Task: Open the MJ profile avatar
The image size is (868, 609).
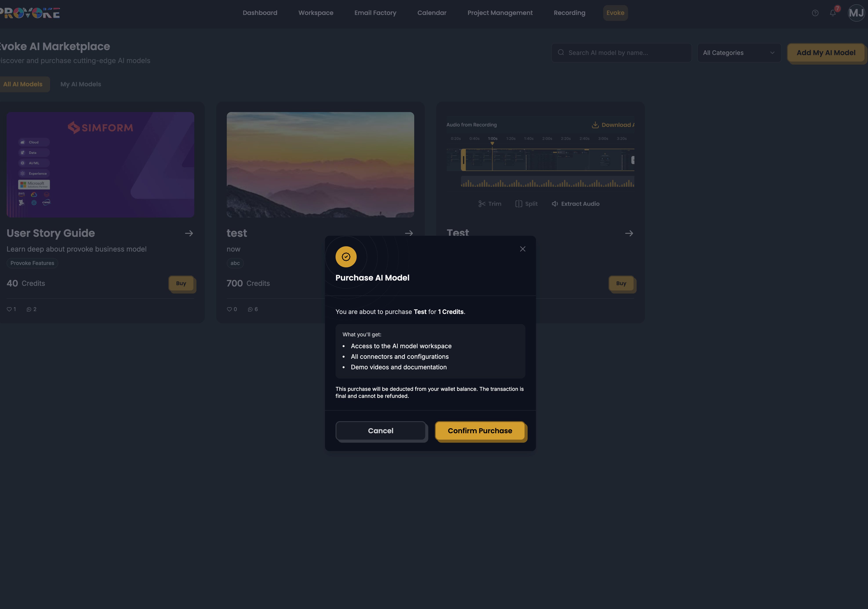Action: coord(856,13)
